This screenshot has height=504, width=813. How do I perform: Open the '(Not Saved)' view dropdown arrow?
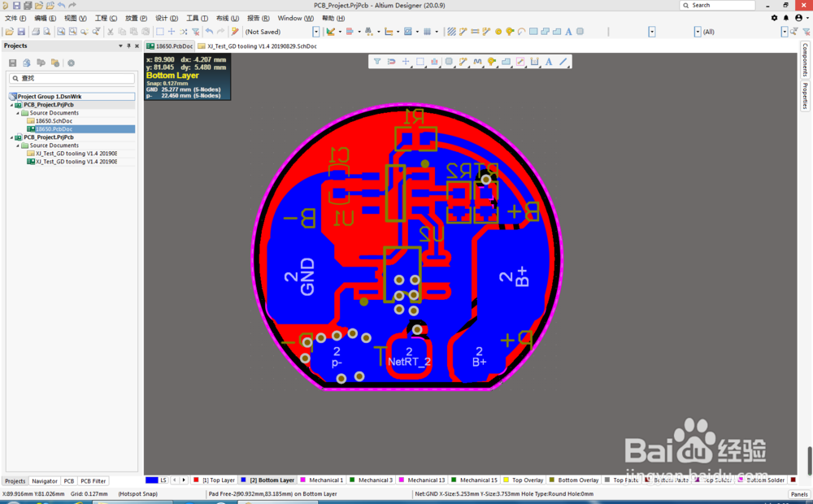(315, 32)
